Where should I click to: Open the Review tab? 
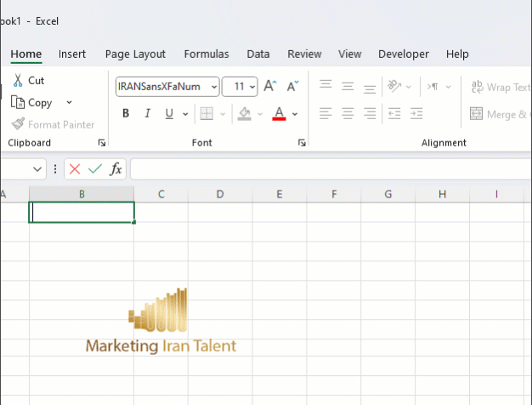click(x=304, y=54)
